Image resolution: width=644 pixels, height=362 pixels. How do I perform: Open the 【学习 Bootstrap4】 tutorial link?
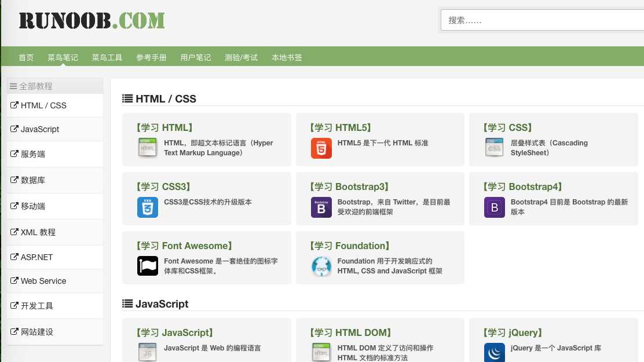coord(523,187)
